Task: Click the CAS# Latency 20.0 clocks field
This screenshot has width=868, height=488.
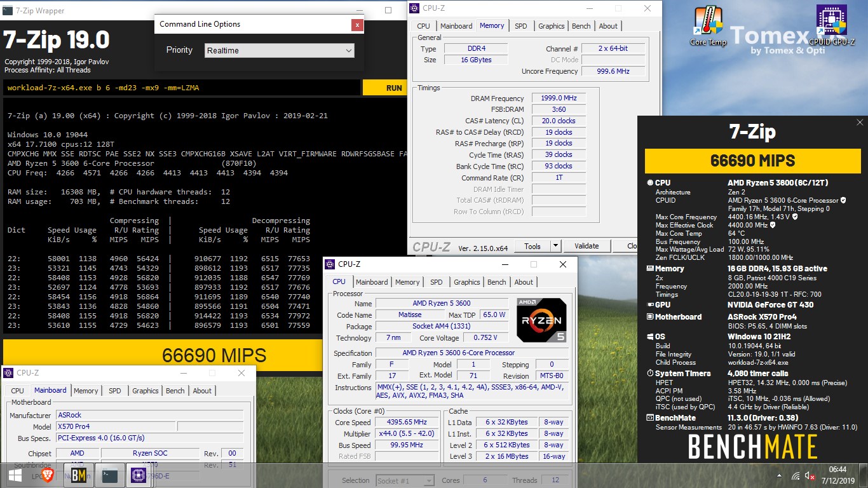Action: pyautogui.click(x=559, y=121)
